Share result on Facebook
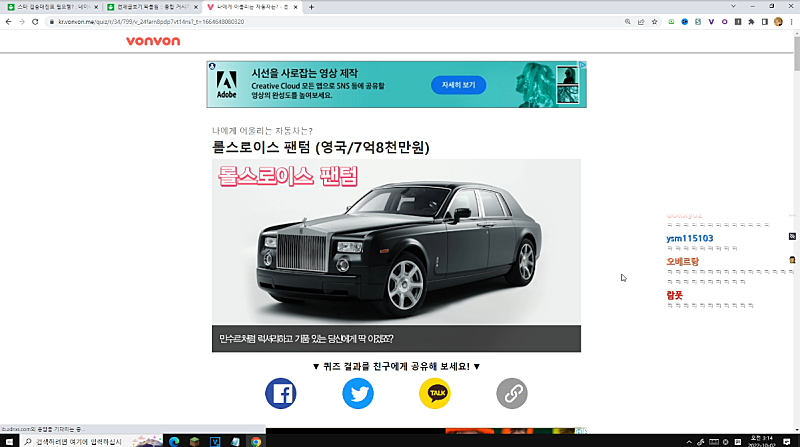 (281, 393)
